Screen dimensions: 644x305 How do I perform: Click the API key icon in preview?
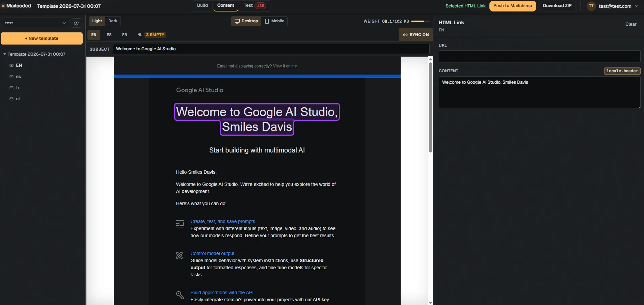[180, 295]
